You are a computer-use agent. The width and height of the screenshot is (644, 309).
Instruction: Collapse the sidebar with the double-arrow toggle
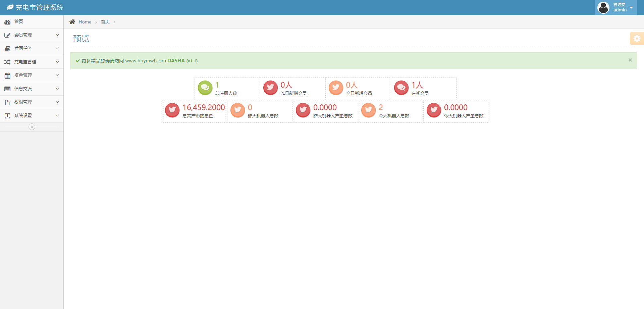pos(32,127)
